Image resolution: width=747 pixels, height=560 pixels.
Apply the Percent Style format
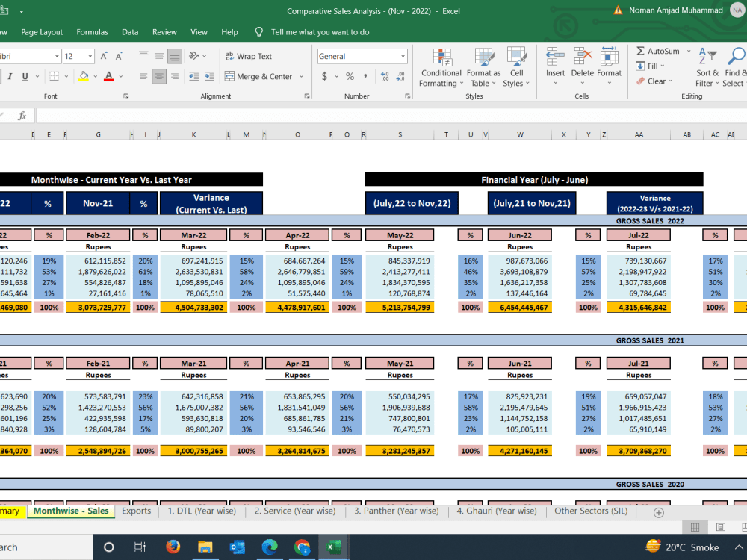point(348,76)
